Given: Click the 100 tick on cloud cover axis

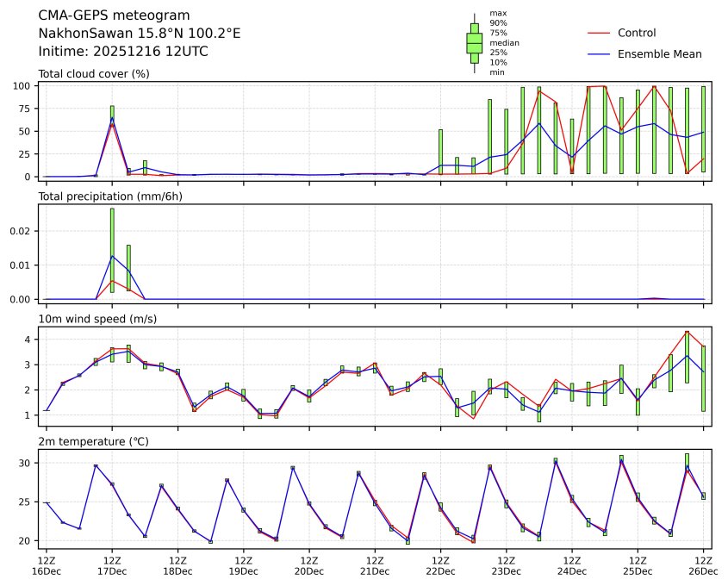Looking at the screenshot, I should point(23,86).
